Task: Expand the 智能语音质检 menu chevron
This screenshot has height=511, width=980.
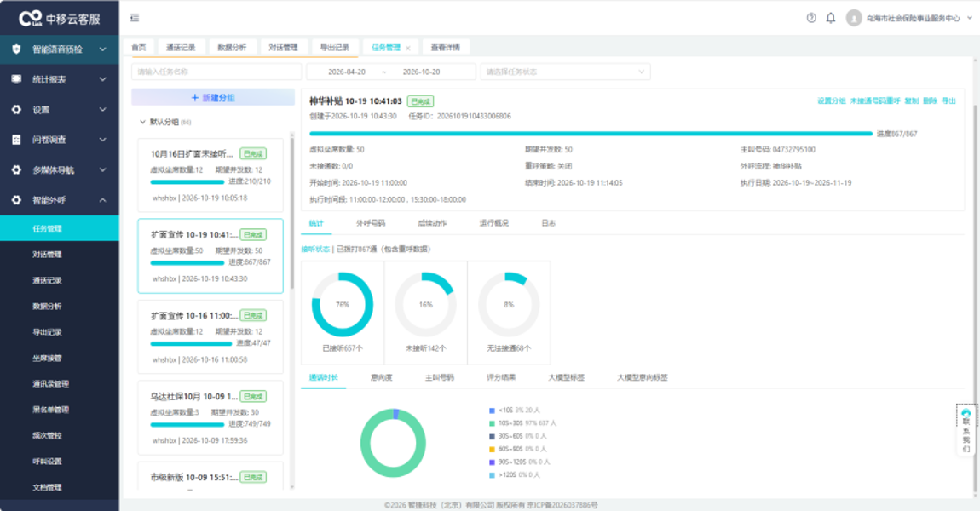Action: [102, 49]
